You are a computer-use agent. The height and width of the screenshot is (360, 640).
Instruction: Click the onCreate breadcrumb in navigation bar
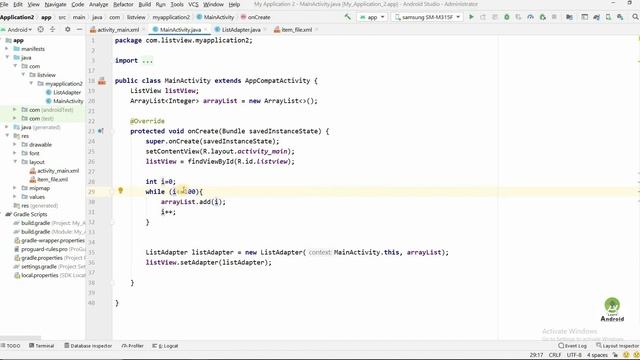pos(255,17)
